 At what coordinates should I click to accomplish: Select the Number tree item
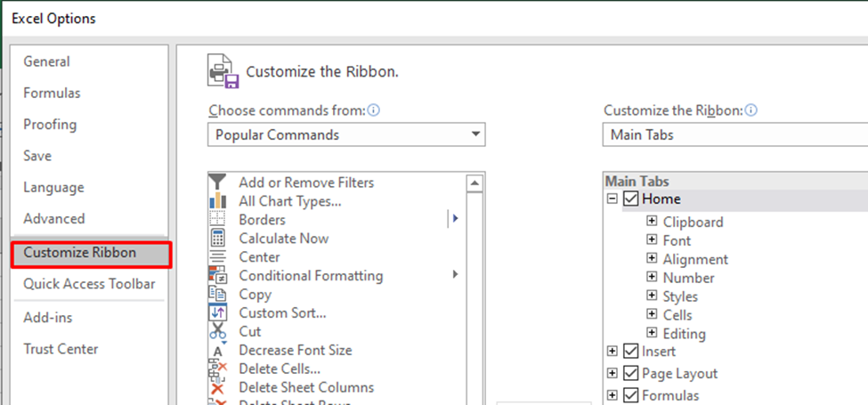coord(689,278)
